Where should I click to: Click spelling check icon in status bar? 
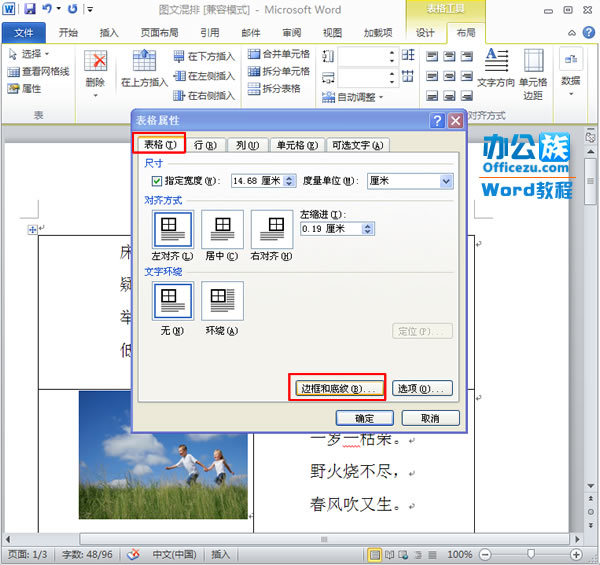pos(133,554)
